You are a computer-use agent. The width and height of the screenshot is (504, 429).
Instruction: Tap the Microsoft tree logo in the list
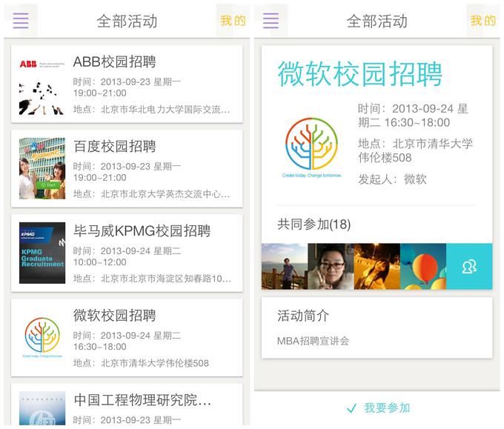click(42, 337)
